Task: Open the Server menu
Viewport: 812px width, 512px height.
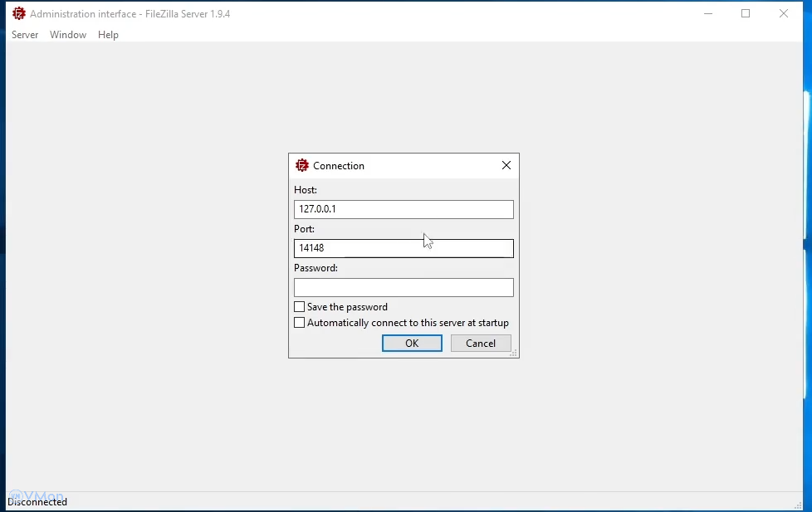Action: [x=25, y=35]
